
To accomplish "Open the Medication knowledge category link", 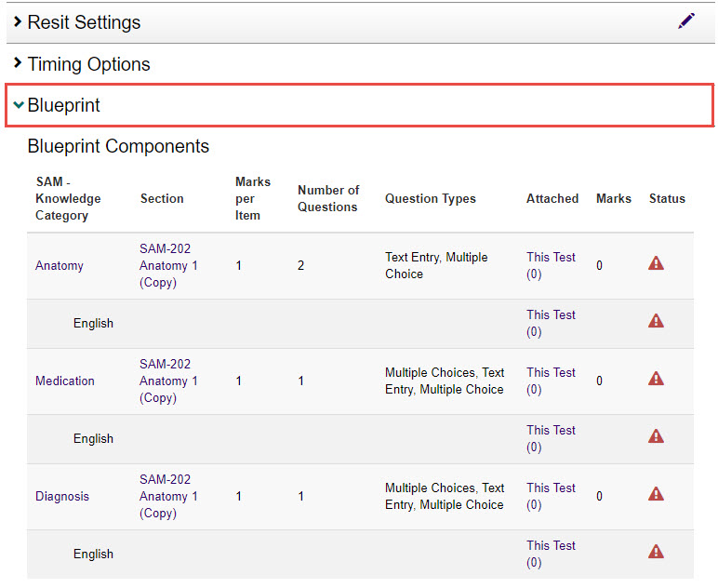I will 65,381.
